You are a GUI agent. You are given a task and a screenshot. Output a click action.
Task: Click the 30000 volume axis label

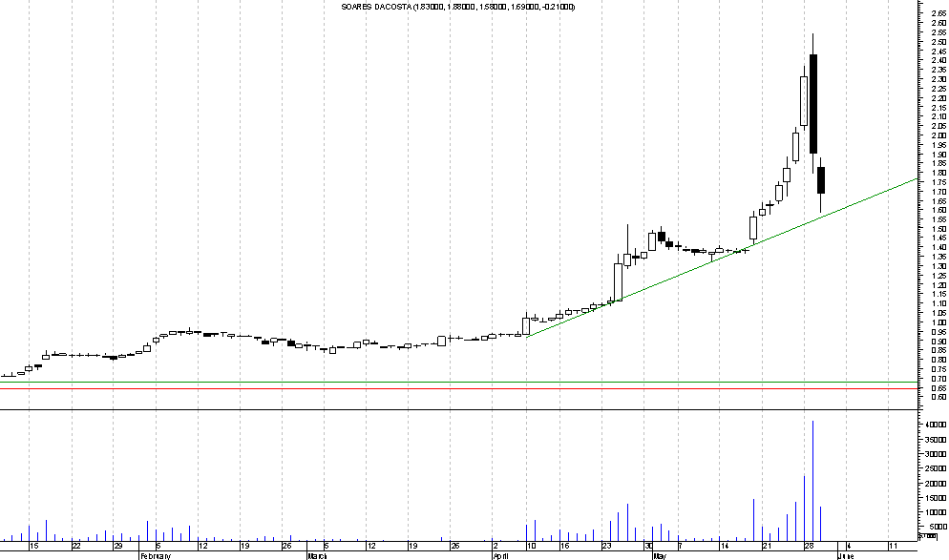tap(937, 454)
